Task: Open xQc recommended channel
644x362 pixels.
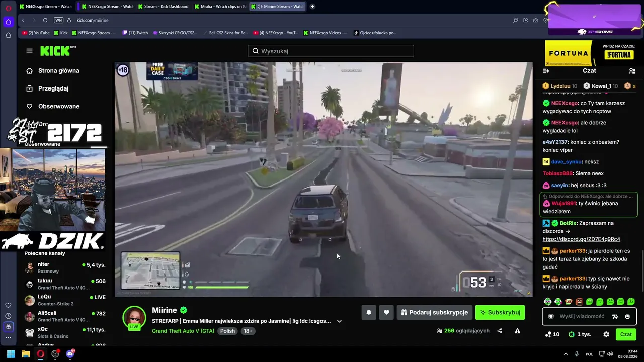Action: 65,333
